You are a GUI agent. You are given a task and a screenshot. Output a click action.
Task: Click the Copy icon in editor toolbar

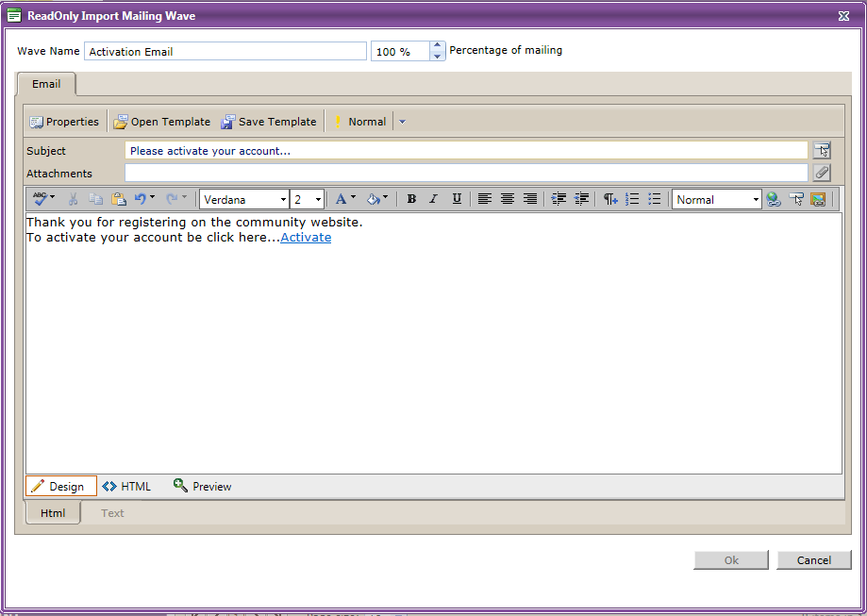(95, 199)
